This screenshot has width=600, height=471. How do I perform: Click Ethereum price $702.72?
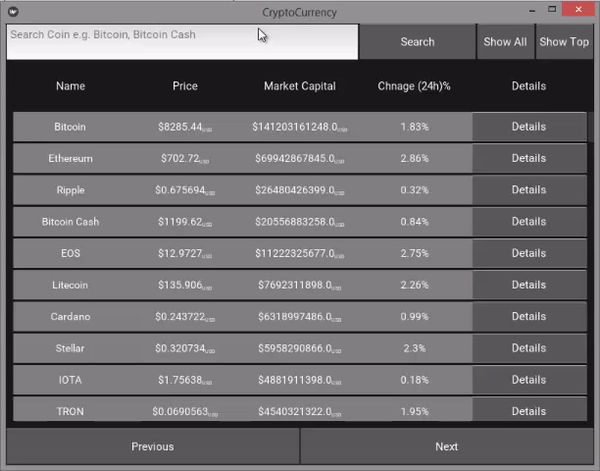tap(185, 158)
